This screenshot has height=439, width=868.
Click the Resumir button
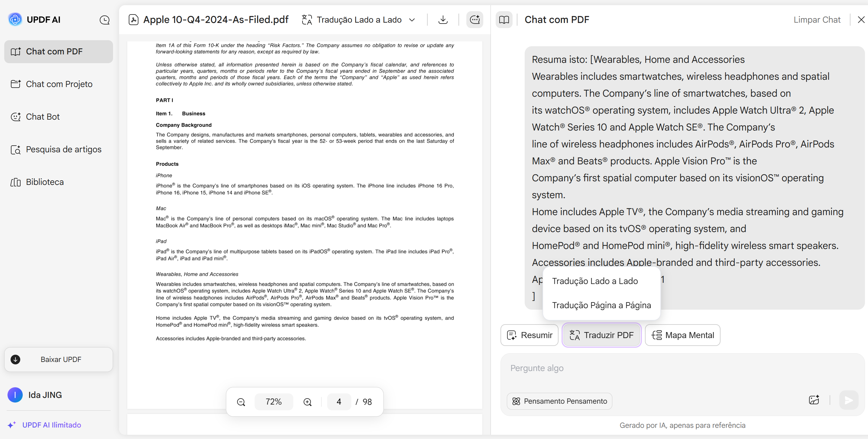point(530,335)
